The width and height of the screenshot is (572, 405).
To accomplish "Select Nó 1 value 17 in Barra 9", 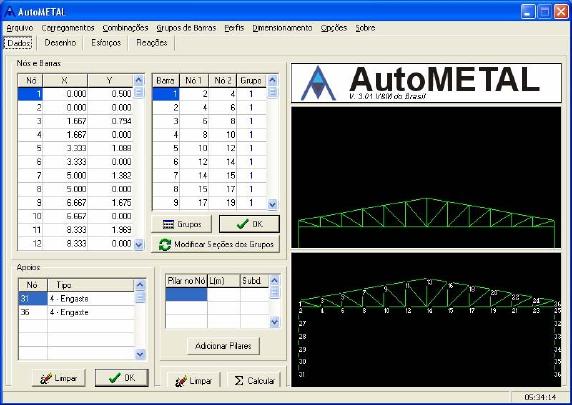I will (194, 202).
